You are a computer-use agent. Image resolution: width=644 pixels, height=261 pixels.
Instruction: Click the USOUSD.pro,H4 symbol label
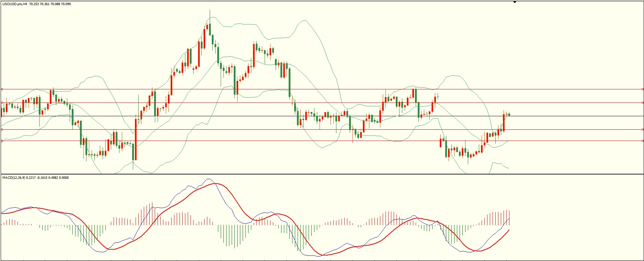tap(14, 4)
